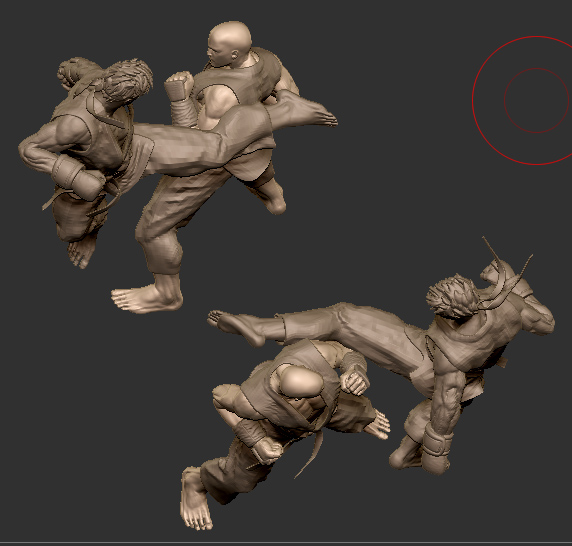Click the raised fist of the bottom bald fighter

click(354, 381)
